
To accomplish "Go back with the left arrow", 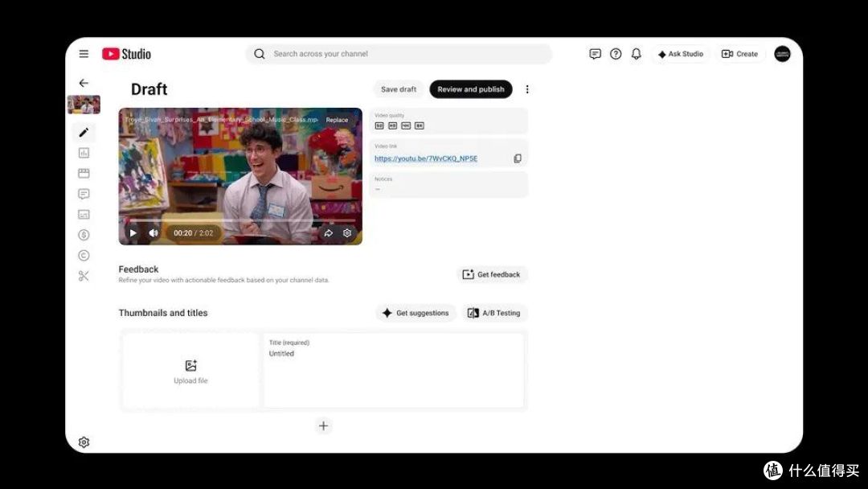I will tap(84, 83).
